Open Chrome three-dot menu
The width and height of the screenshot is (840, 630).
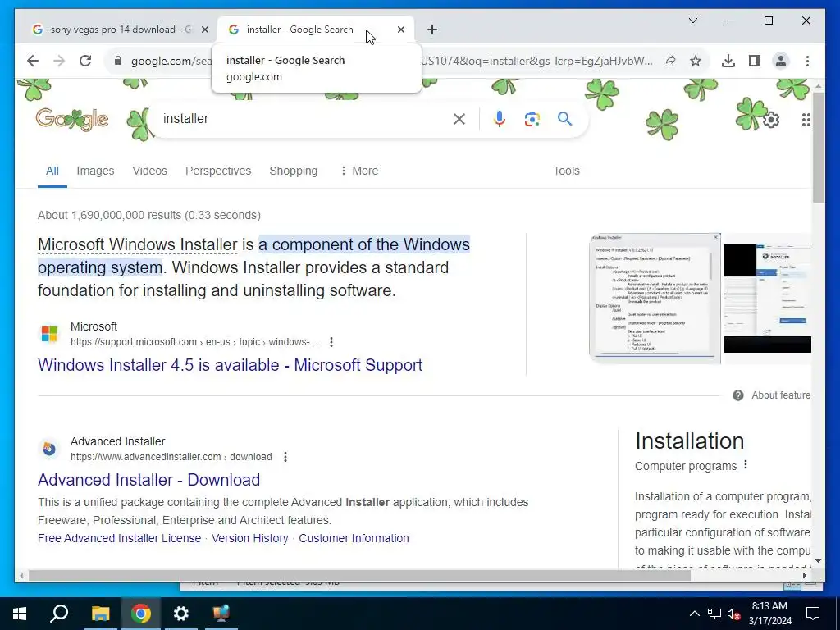807,61
